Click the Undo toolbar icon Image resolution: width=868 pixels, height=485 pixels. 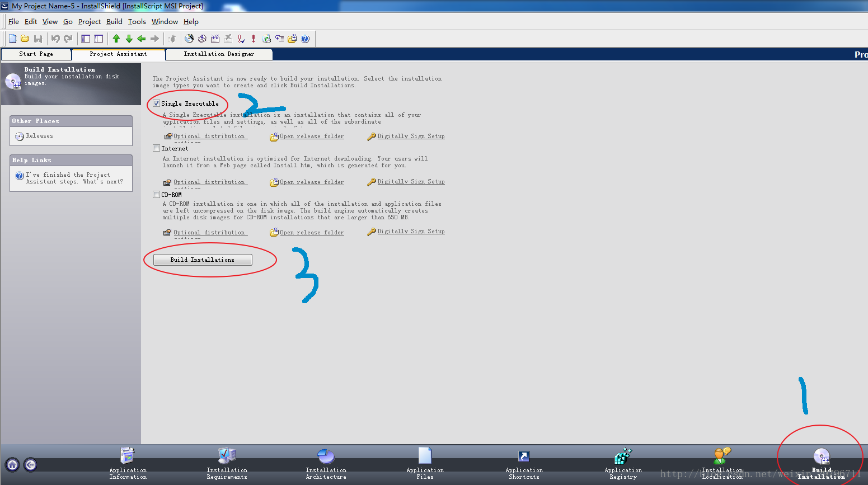click(x=55, y=39)
